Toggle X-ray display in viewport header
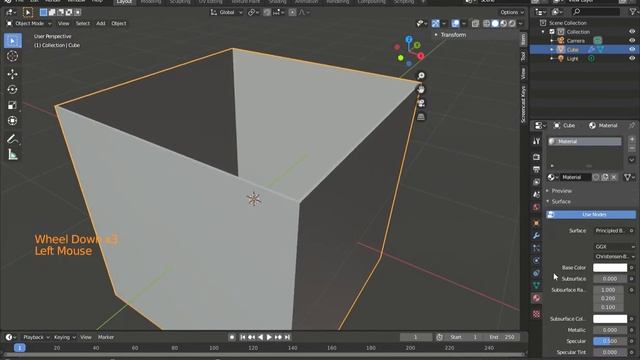 click(475, 24)
